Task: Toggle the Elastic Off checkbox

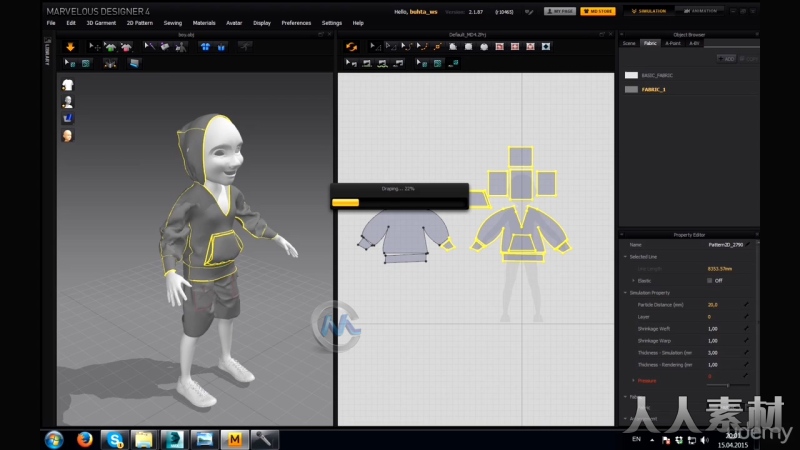Action: (x=710, y=281)
